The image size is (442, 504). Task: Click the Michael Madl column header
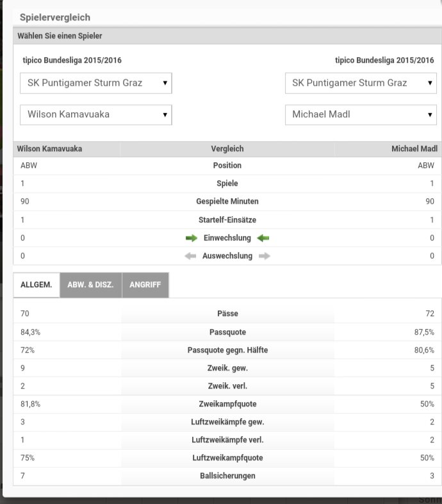414,149
